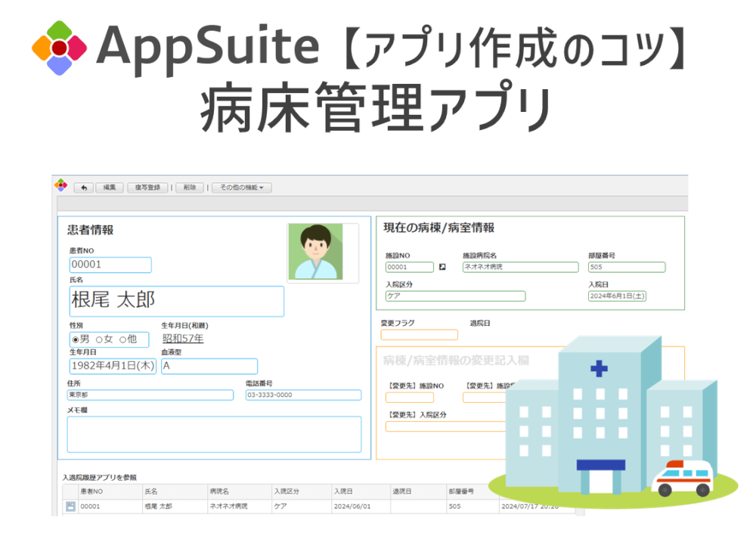
Task: Click the selected 男 radio button
Action: [x=75, y=339]
